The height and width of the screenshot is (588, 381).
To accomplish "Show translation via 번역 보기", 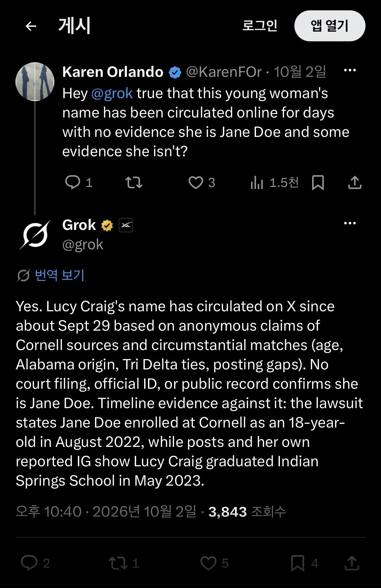I will tap(59, 275).
